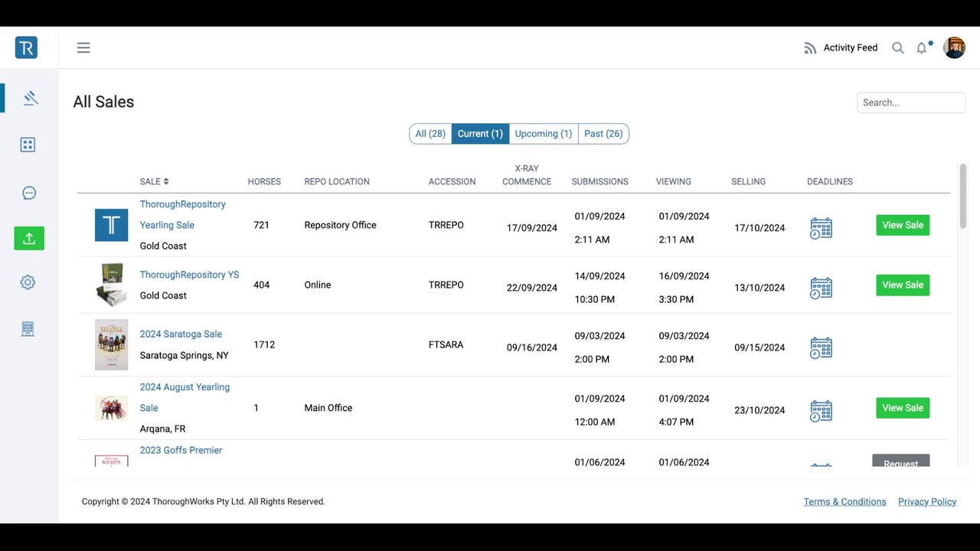Click the ThoroughRepository TR logo

pos(26,47)
